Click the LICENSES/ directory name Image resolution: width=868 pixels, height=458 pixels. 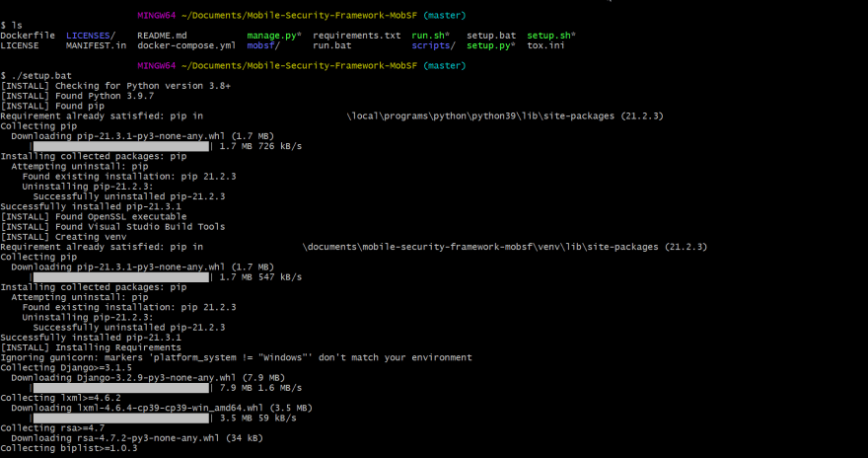coord(91,36)
